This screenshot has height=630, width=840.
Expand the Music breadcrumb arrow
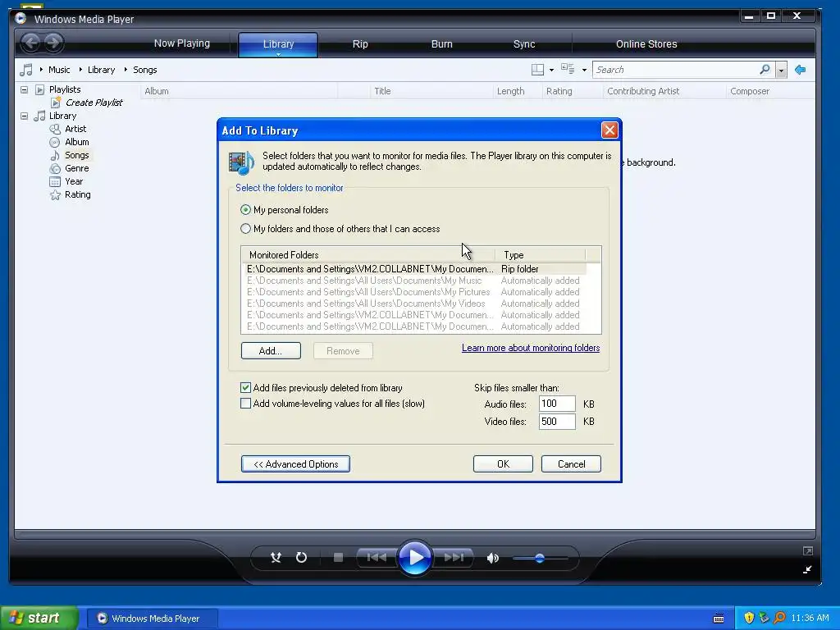click(x=80, y=70)
